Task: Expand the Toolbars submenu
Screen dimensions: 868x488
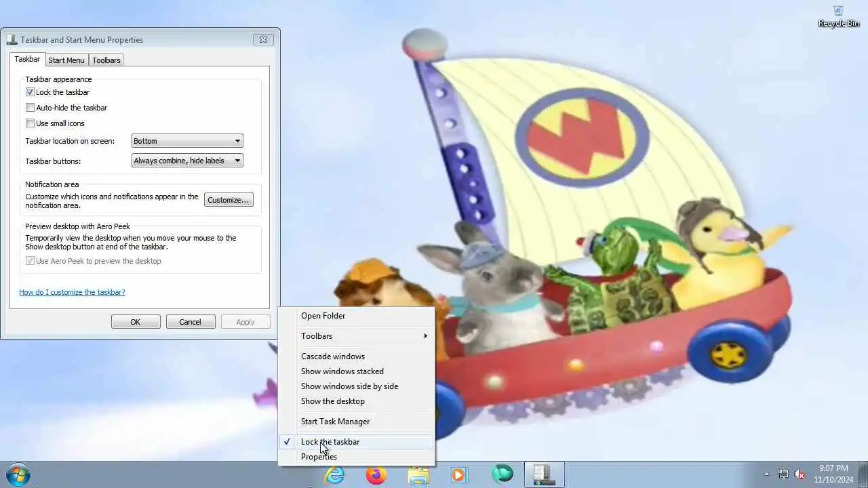Action: (x=356, y=336)
